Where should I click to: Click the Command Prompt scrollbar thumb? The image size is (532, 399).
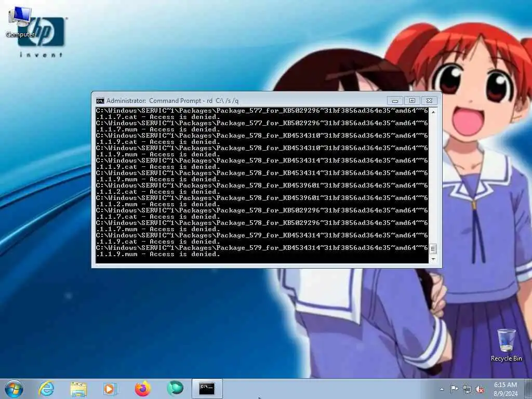[x=433, y=249]
